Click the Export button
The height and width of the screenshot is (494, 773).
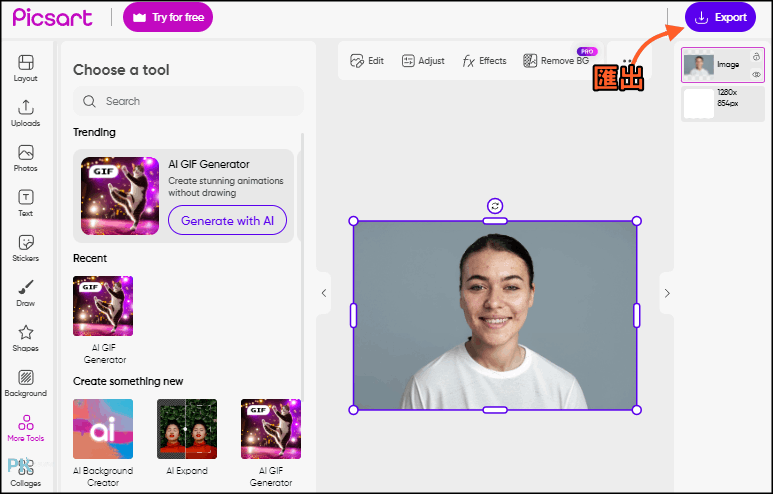click(x=720, y=17)
